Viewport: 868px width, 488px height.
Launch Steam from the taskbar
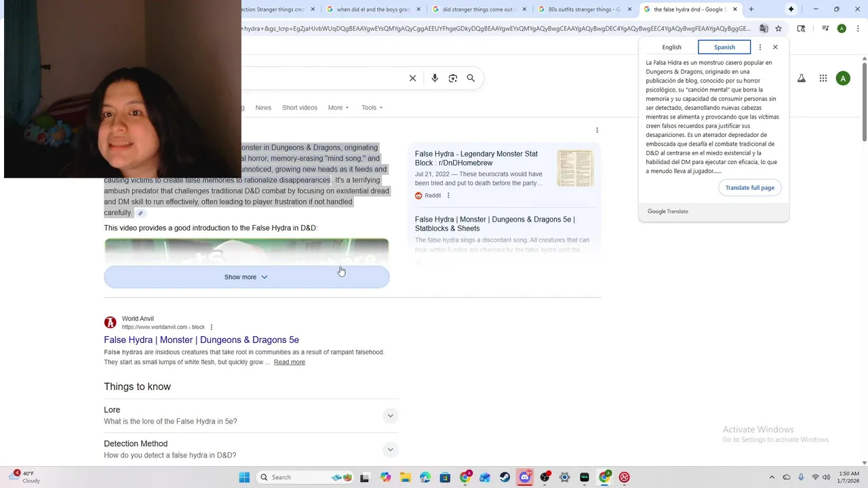(x=505, y=477)
